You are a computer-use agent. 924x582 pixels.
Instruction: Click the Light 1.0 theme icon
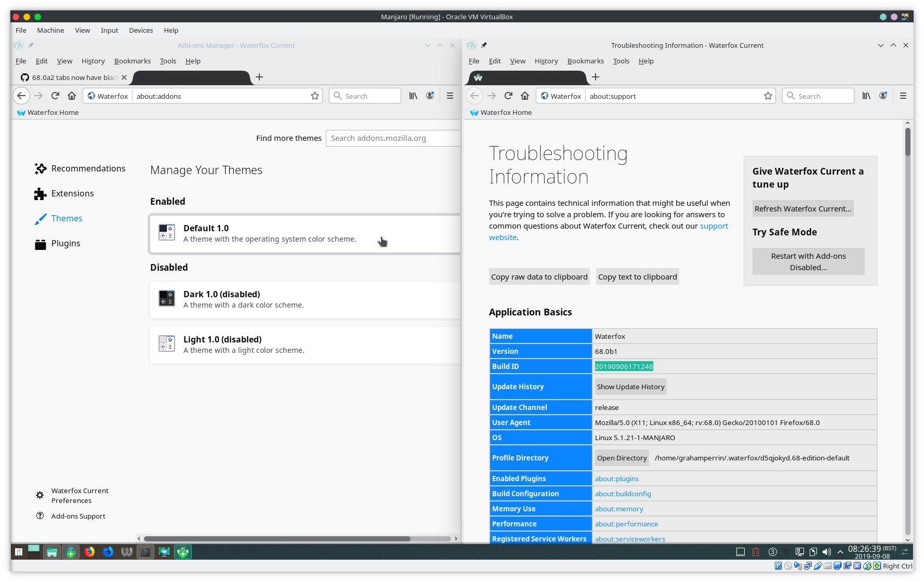[x=166, y=343]
